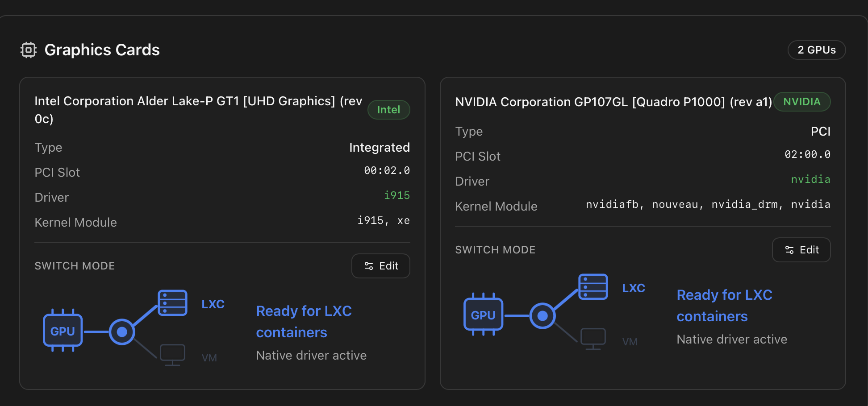Click the PCI slot value 02:00.0
This screenshot has width=868, height=406.
(807, 154)
